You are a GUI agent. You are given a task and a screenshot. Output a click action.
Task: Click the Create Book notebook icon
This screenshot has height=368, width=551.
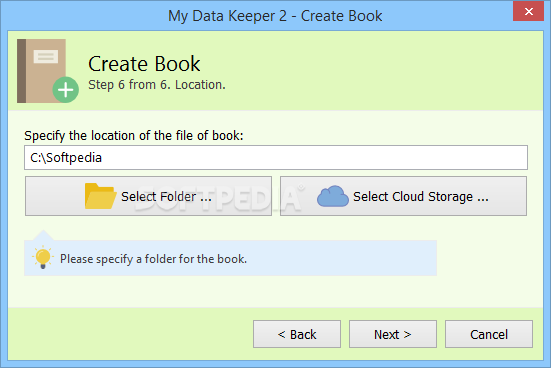(48, 71)
